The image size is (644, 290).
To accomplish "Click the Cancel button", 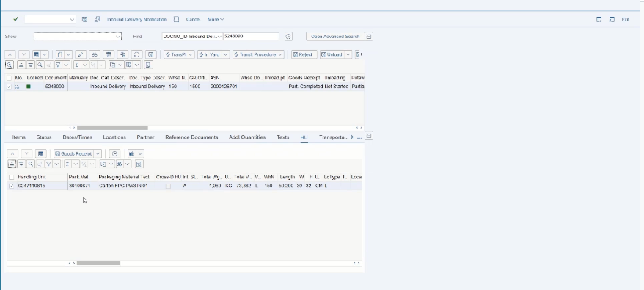I will 193,19.
